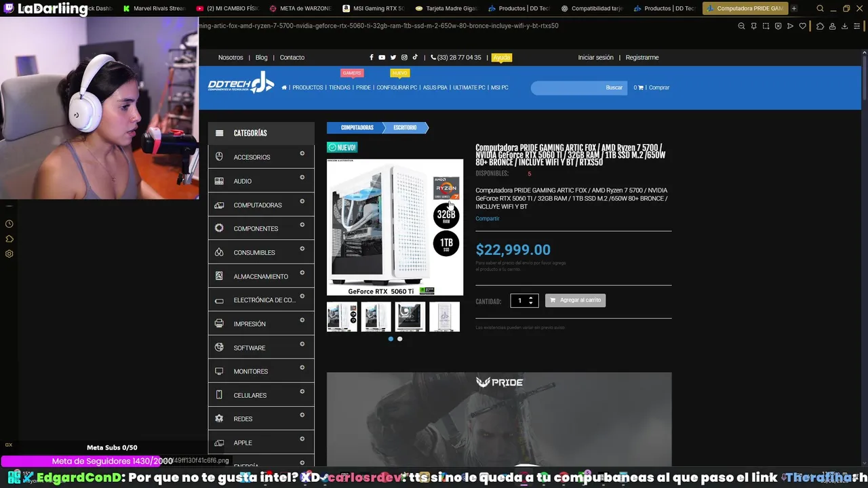Open the CONFIGURAR PC menu item
Viewport: 868px width, 488px height.
[397, 87]
